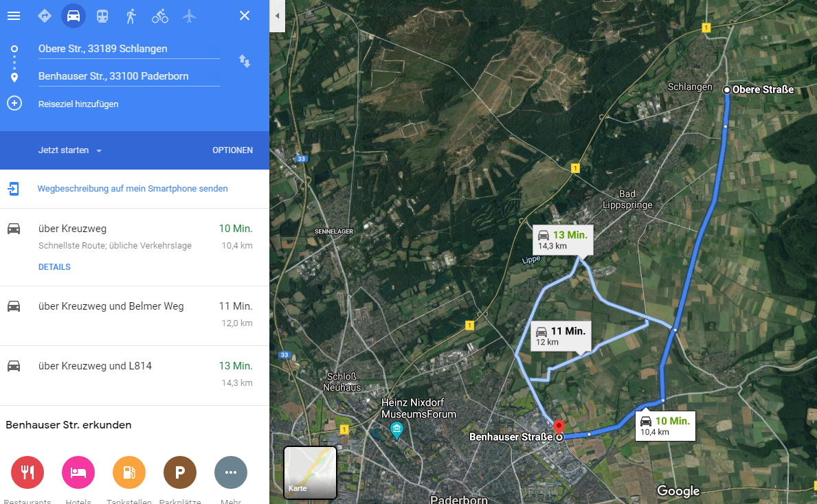Switch to public transit mode
Screen dimensions: 817x504
102,16
